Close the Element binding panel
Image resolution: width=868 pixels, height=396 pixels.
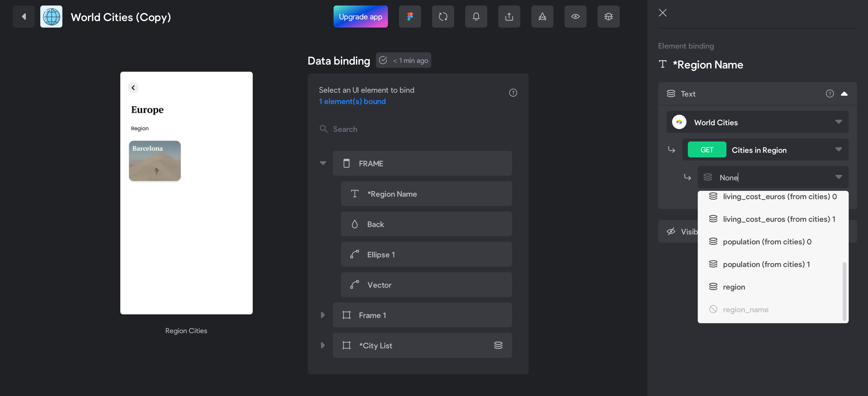(662, 13)
